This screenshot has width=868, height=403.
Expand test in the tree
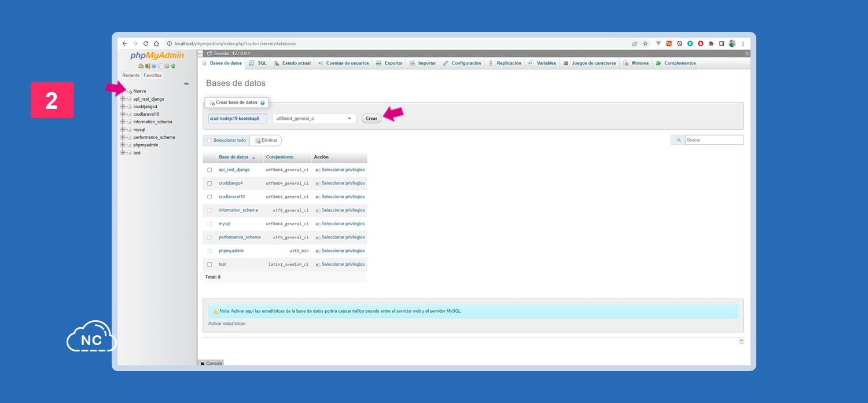coord(123,153)
